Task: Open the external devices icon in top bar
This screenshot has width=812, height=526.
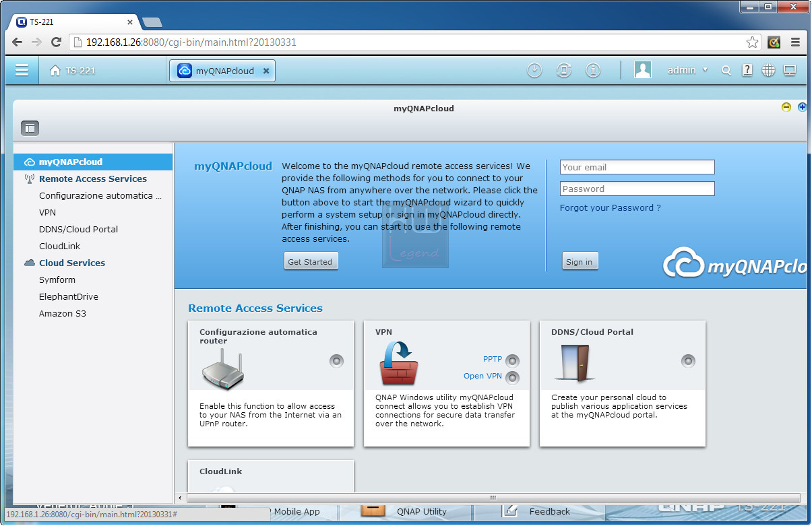Action: [x=564, y=70]
